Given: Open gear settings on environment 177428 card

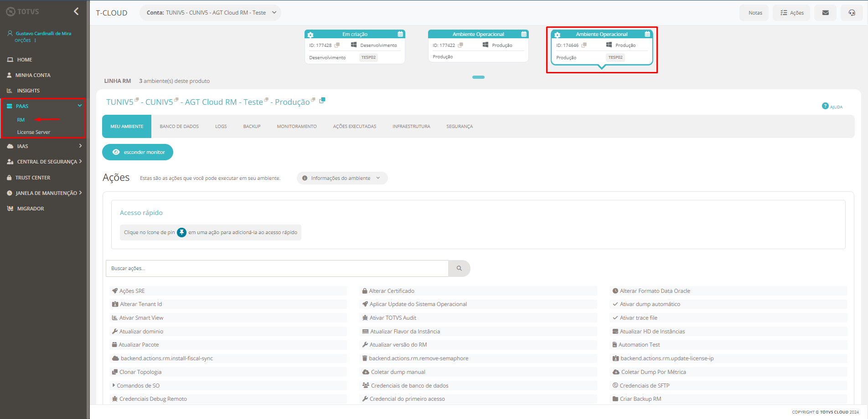Looking at the screenshot, I should (310, 35).
